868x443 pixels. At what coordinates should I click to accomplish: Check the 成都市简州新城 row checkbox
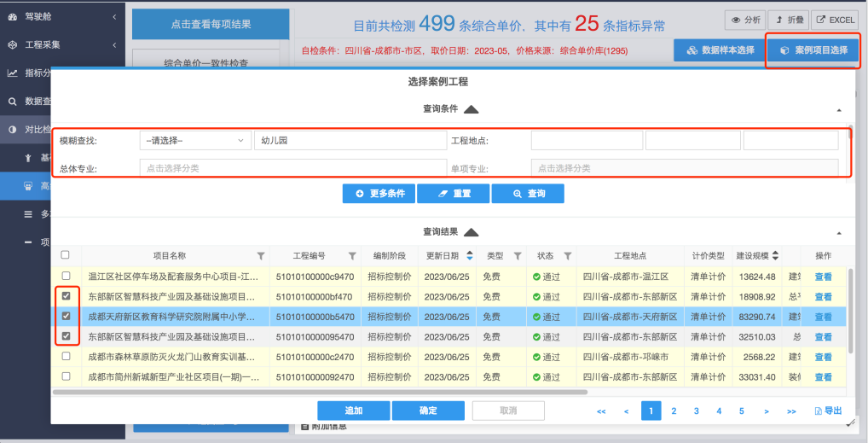(66, 376)
